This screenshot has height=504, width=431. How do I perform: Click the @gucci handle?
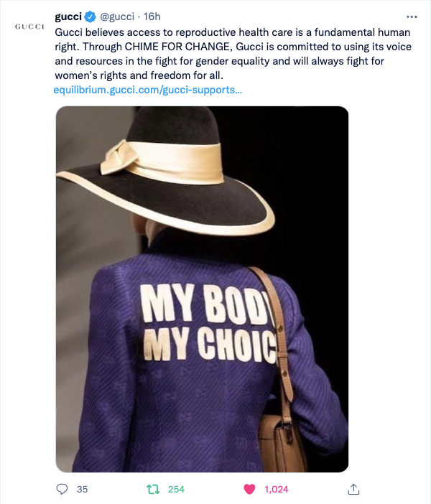tap(117, 17)
